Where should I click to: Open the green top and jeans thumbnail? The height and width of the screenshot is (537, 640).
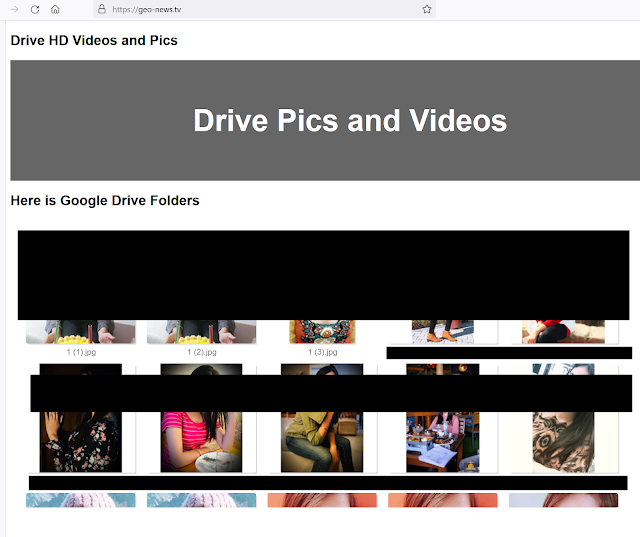(322, 418)
